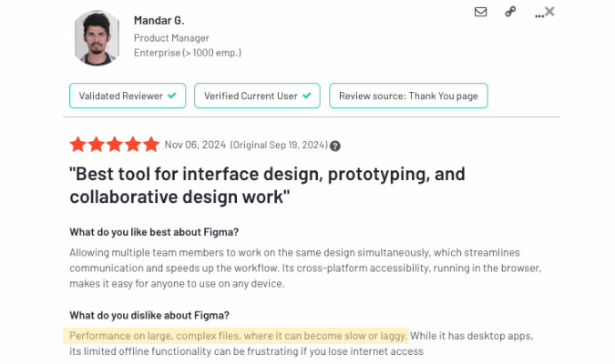615x364 pixels.
Task: Open the three-dot more options menu
Action: [x=538, y=15]
